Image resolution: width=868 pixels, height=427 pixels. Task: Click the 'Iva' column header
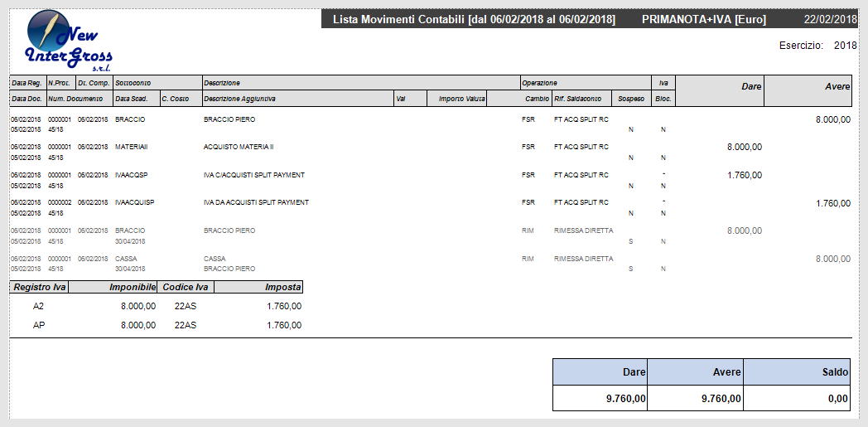[663, 83]
